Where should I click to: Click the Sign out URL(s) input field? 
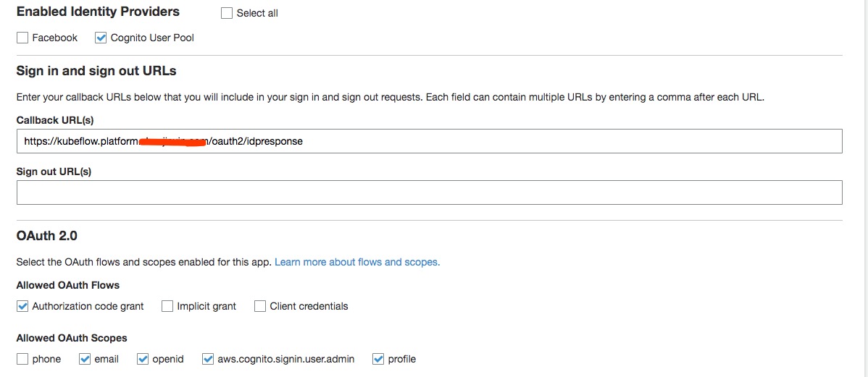pyautogui.click(x=430, y=192)
